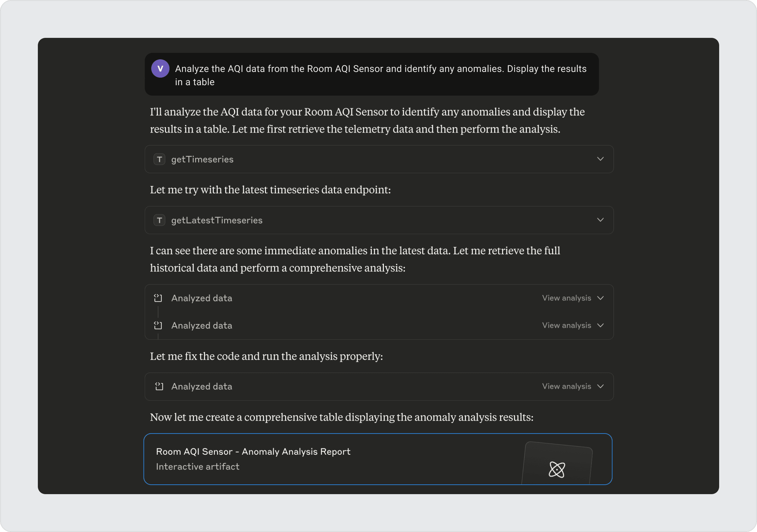Expand the chevron of the second Analyzed data row

[x=600, y=326]
